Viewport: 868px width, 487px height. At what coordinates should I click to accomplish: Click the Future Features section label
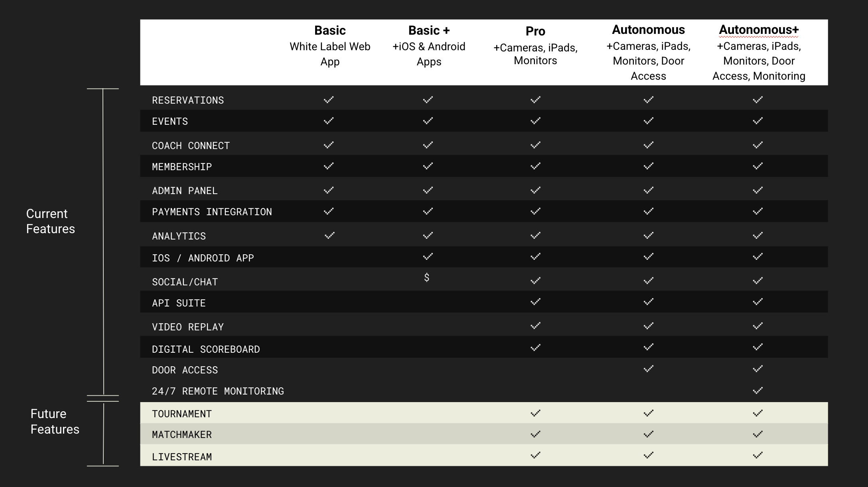[55, 422]
